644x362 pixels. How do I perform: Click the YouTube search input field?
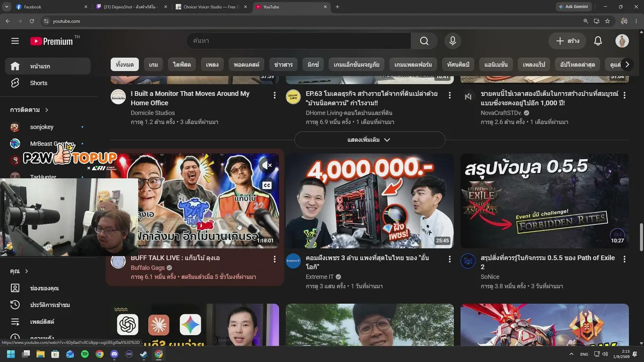[299, 41]
